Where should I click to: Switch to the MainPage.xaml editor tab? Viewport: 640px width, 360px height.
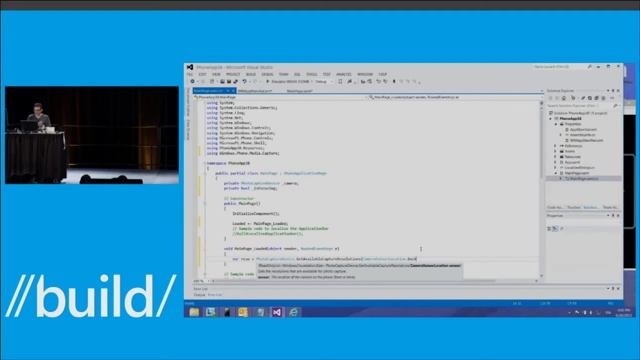click(300, 91)
